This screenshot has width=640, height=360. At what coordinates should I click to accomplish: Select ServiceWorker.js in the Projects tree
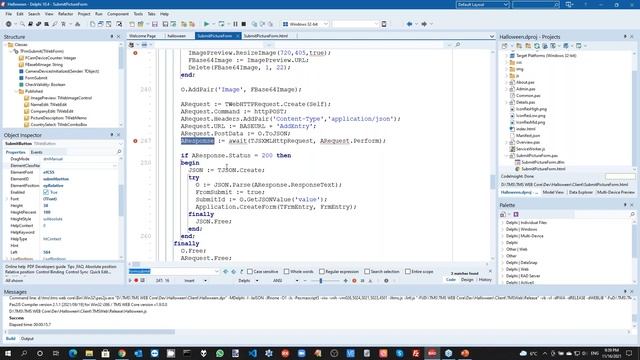pyautogui.click(x=530, y=149)
